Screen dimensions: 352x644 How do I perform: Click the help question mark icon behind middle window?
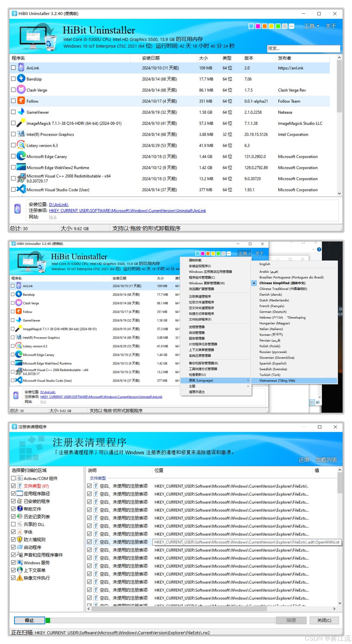[319, 250]
